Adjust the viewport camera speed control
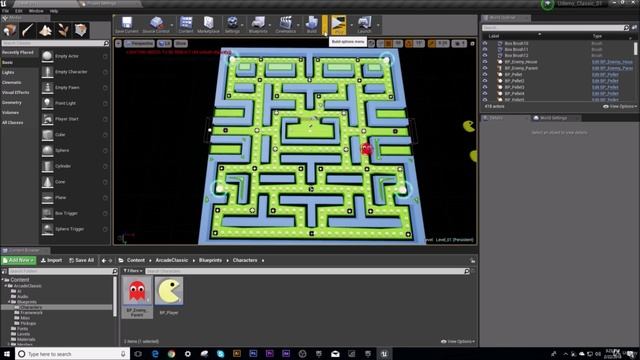This screenshot has width=640, height=360. pos(459,43)
